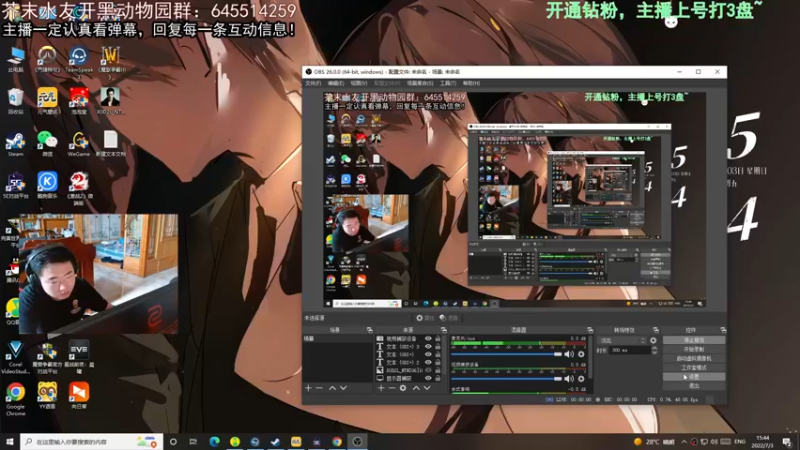
Task: Toggle visibility of 视频捕获设备 source
Action: (428, 339)
